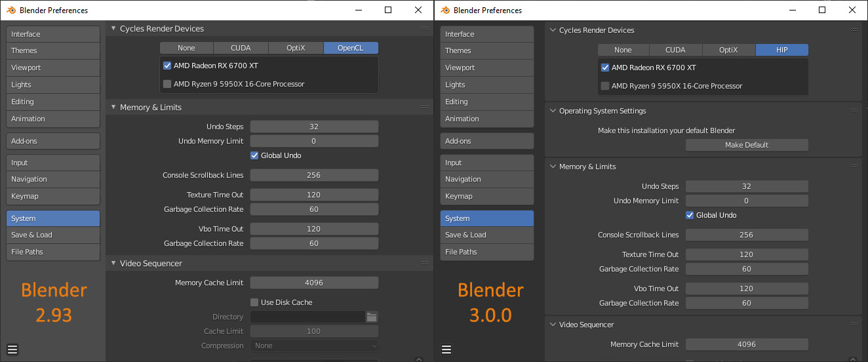Enable AMD Ryzen 9 5950X in 2.93
The image size is (868, 362).
point(167,84)
